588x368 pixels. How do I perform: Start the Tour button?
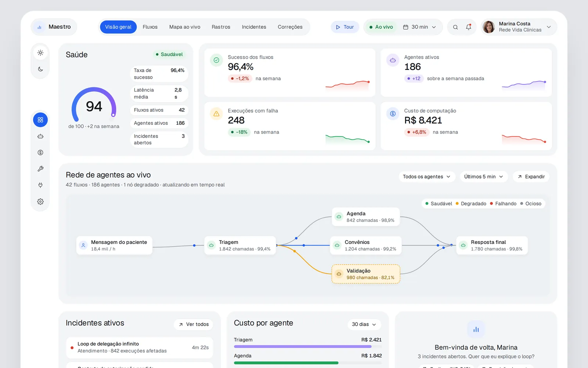(345, 27)
